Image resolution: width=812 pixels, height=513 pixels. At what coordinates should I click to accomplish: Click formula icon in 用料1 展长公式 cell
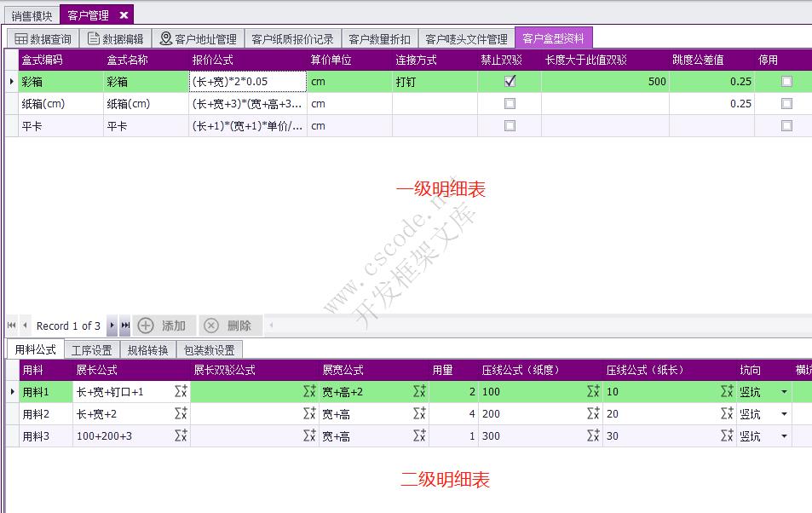(x=181, y=392)
